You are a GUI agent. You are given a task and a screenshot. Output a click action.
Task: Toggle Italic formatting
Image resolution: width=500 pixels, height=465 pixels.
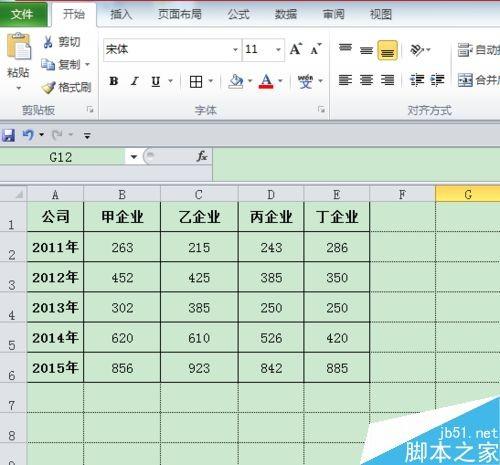(135, 81)
